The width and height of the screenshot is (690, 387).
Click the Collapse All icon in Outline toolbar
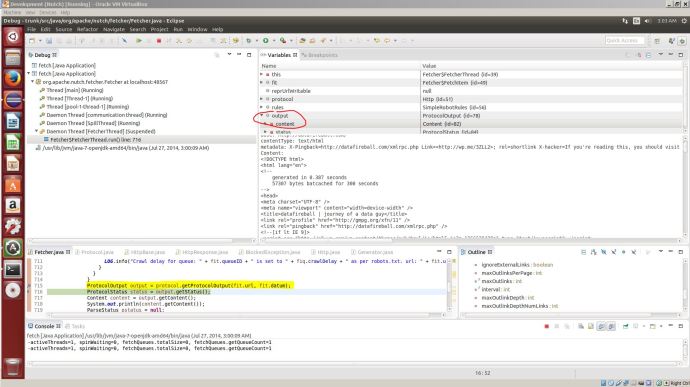(x=584, y=252)
